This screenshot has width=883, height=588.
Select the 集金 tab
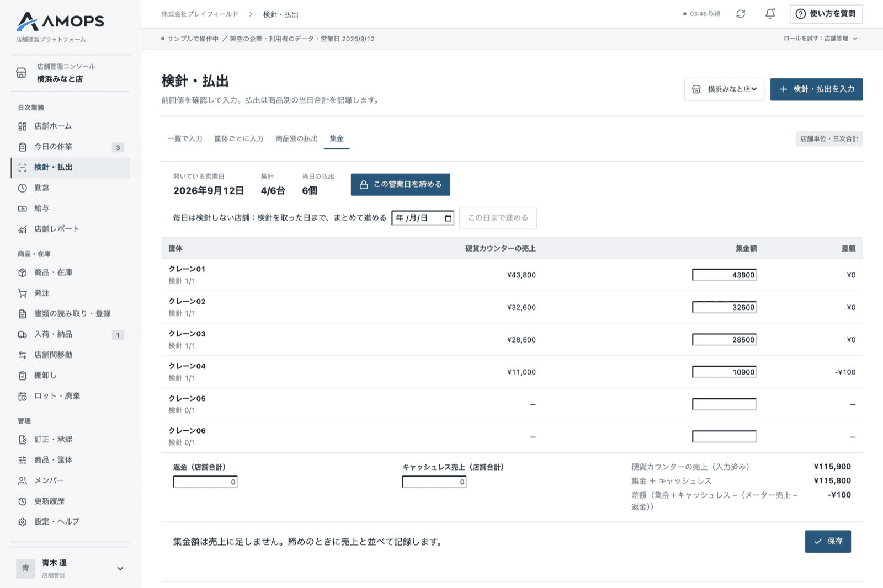(337, 138)
